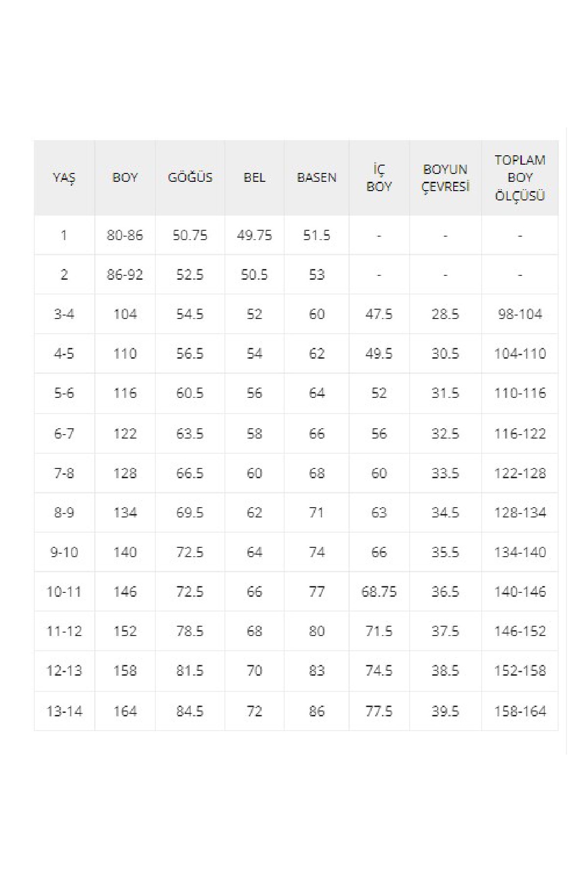
Task: Select the GÖĞÜS column header
Action: pos(190,178)
